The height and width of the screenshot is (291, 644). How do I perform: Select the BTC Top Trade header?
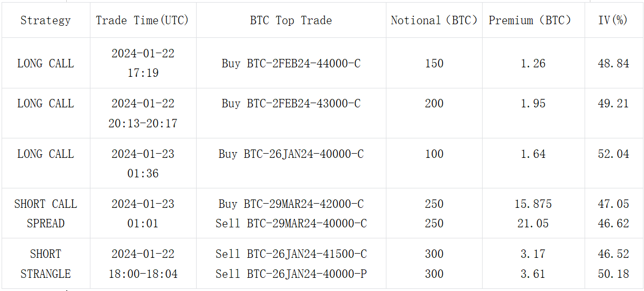coord(291,21)
